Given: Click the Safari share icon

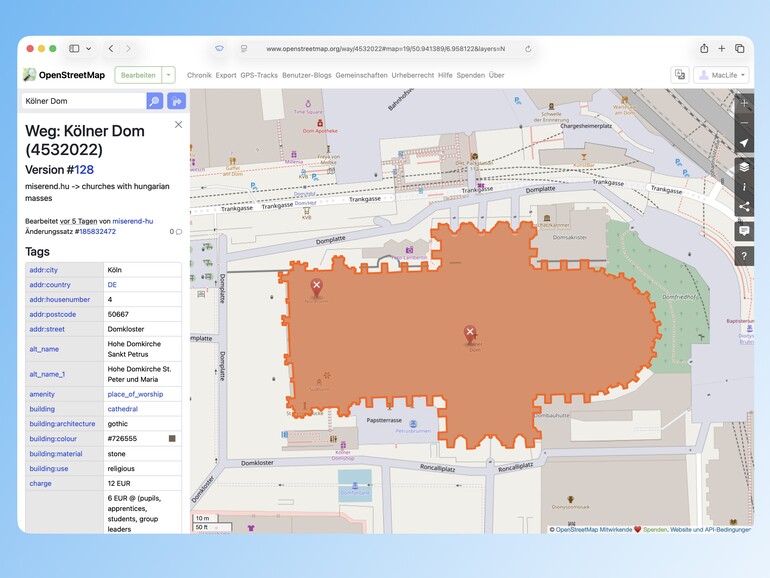Looking at the screenshot, I should pyautogui.click(x=704, y=49).
